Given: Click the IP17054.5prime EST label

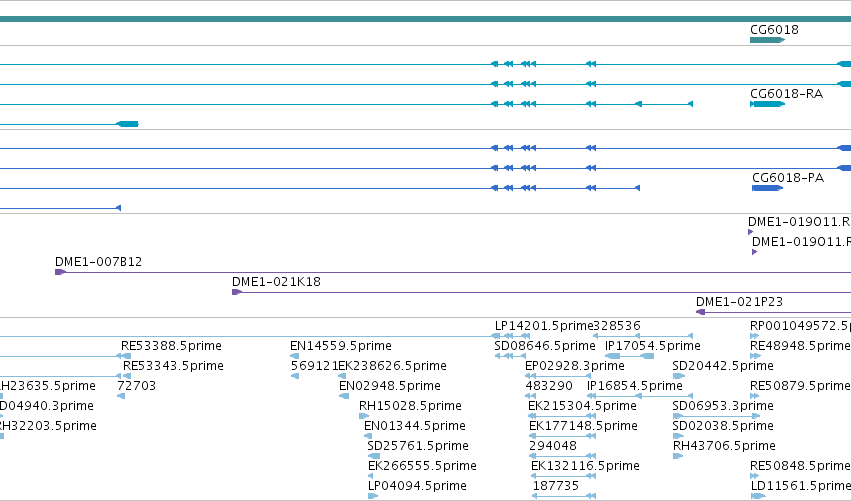Looking at the screenshot, I should pos(652,346).
